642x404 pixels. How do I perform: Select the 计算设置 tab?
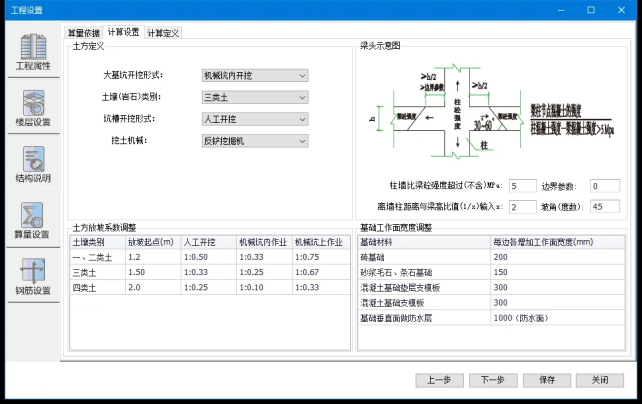coord(123,32)
